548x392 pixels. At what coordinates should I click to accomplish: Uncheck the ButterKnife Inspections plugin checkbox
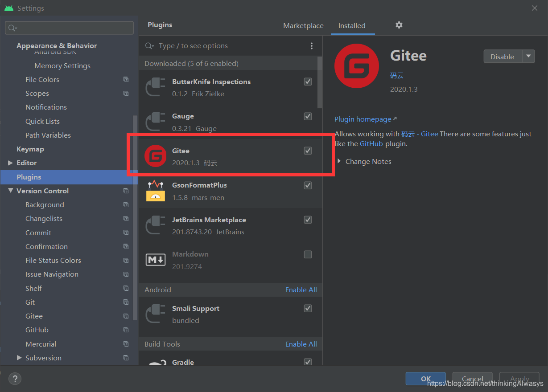(x=308, y=82)
